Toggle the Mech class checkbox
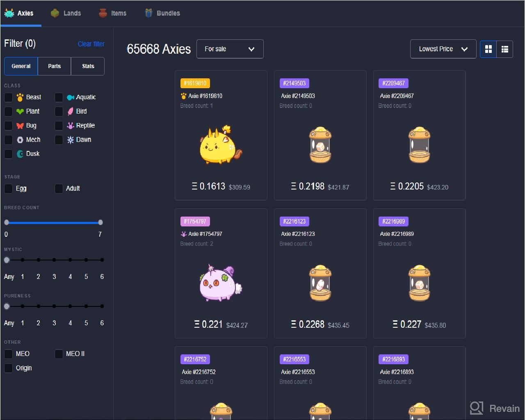Image resolution: width=525 pixels, height=420 pixels. click(8, 140)
